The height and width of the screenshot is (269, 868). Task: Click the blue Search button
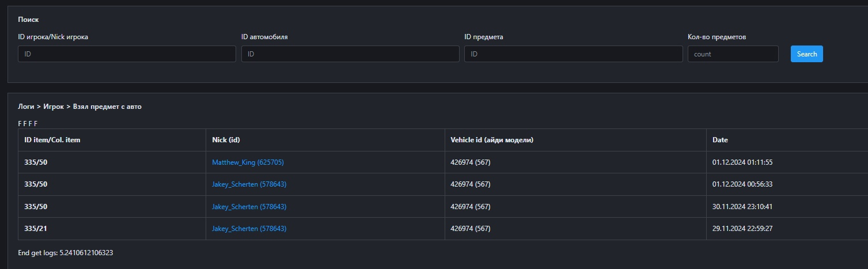806,54
